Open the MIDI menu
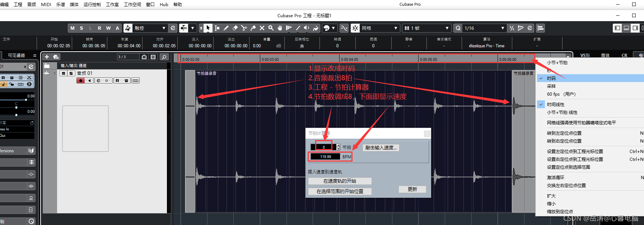The width and height of the screenshot is (644, 225). coord(46,4)
